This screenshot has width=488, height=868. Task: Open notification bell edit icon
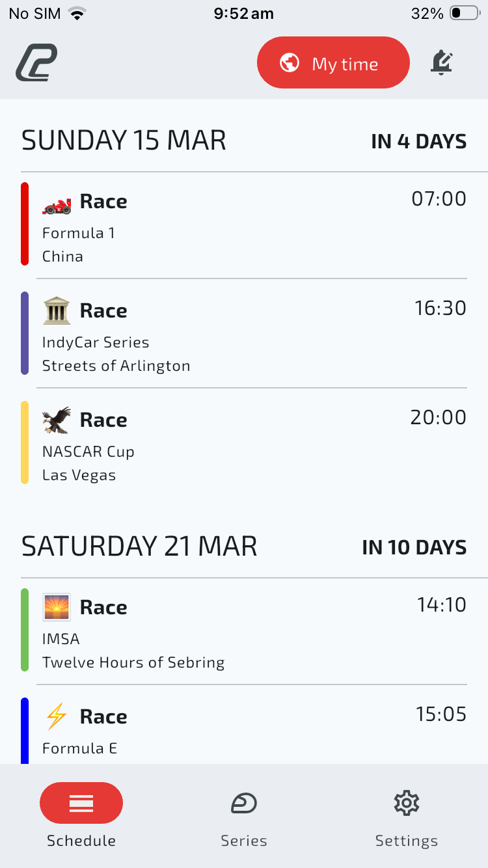442,63
